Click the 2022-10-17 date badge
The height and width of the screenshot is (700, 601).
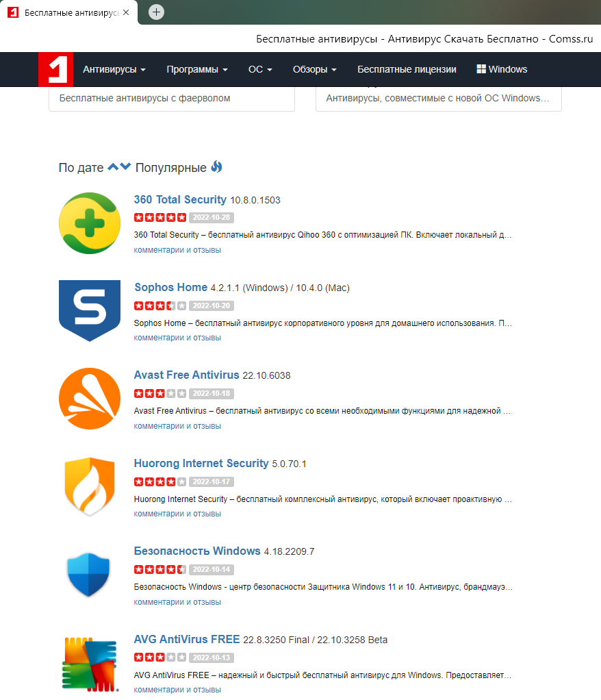[x=212, y=482]
